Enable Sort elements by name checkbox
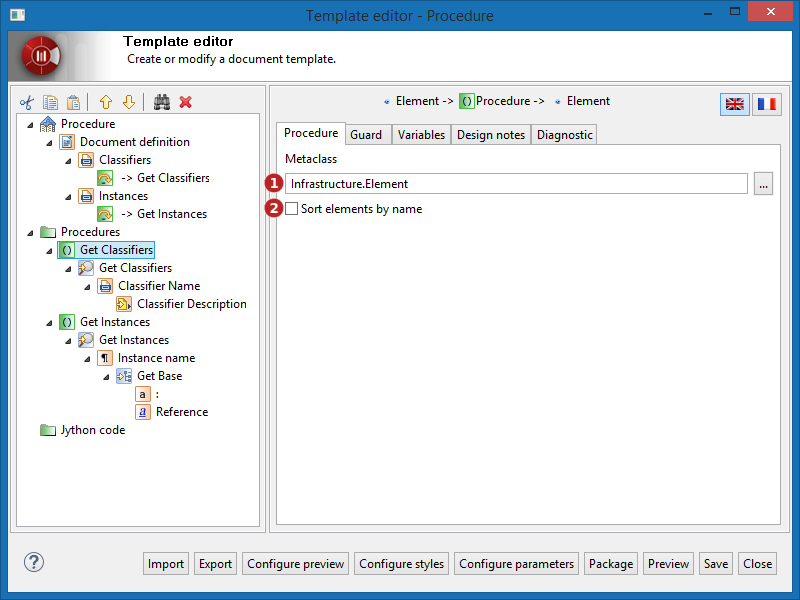 coord(291,209)
